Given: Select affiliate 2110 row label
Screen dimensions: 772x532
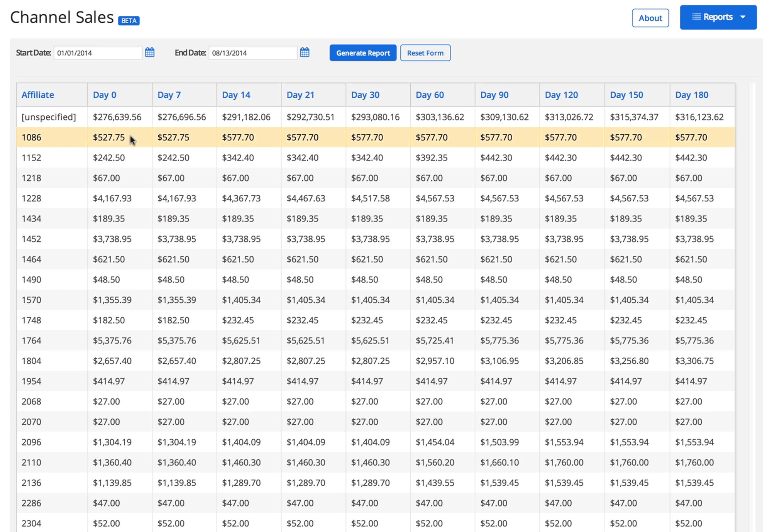Looking at the screenshot, I should coord(31,463).
